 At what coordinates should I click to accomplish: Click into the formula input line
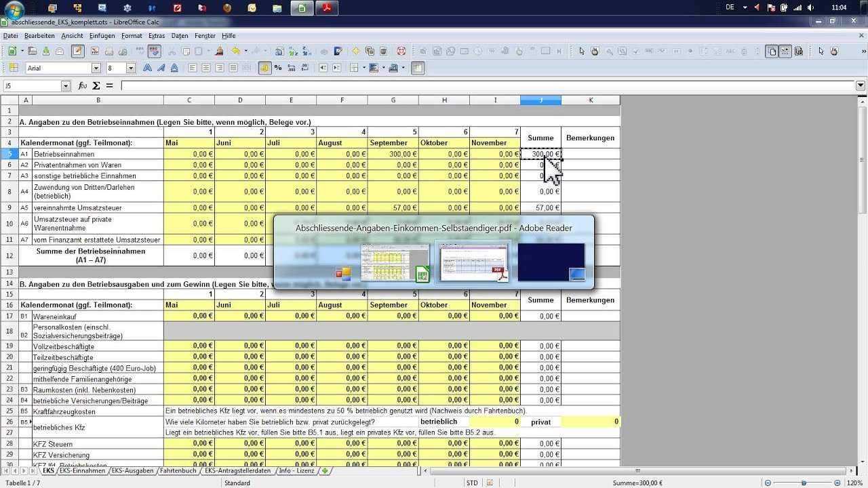click(x=487, y=86)
